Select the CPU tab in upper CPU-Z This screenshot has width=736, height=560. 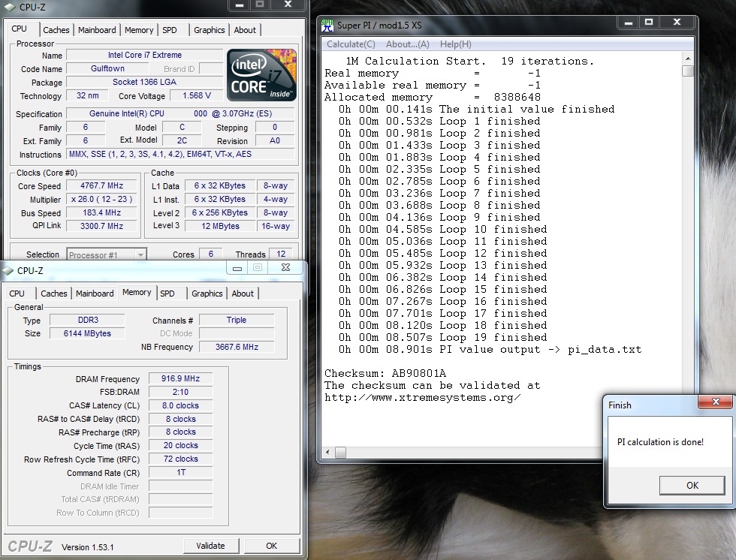point(20,29)
